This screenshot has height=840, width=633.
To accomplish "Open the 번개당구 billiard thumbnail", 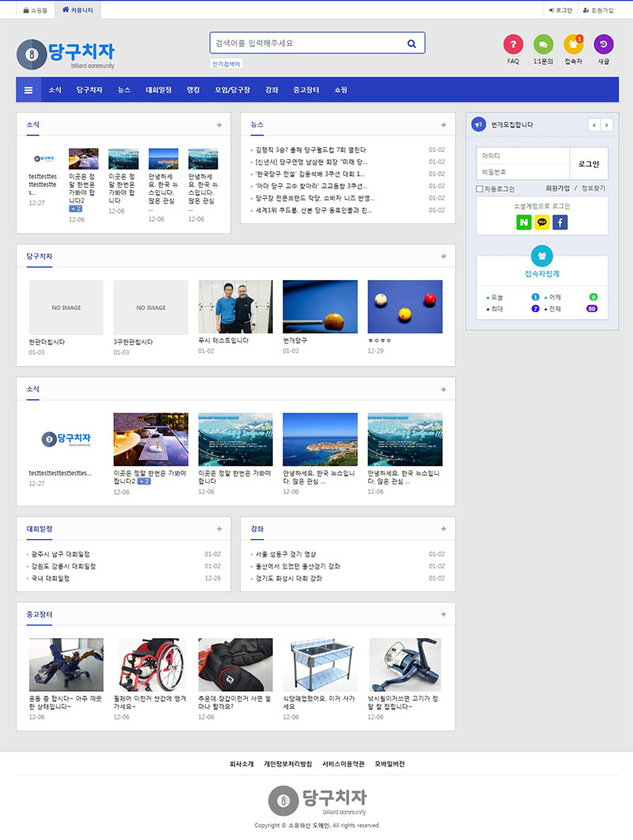I will click(320, 306).
